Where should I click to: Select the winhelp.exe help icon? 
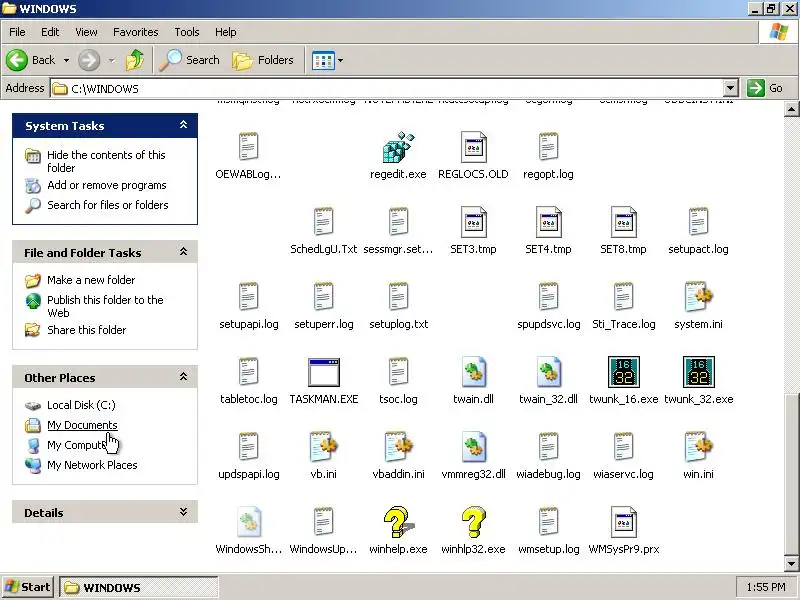click(398, 522)
